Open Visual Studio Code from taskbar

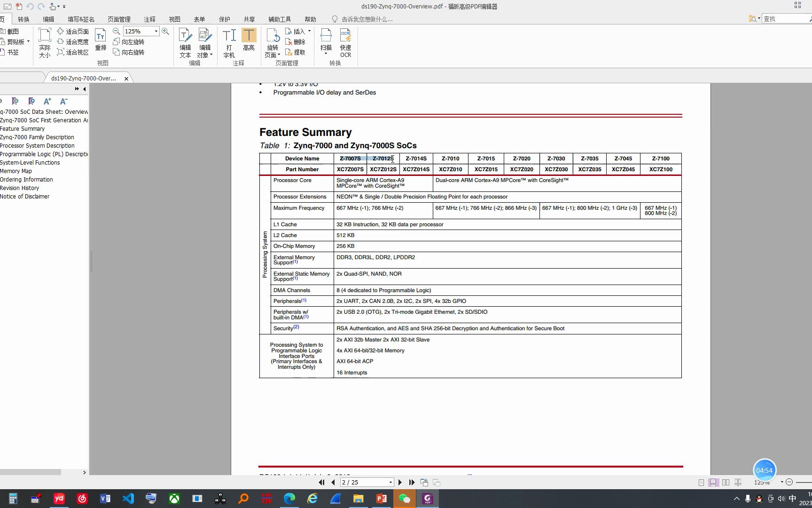pyautogui.click(x=128, y=499)
